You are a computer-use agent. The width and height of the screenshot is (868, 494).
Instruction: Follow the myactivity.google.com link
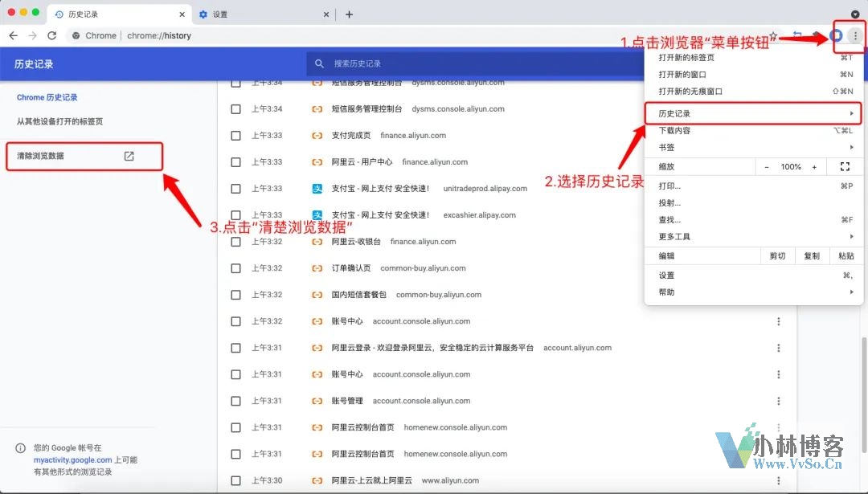pyautogui.click(x=72, y=459)
